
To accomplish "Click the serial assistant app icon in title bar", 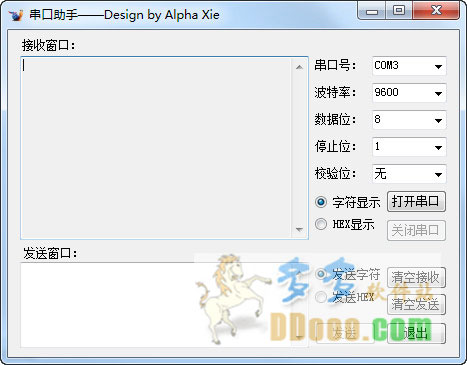I will click(16, 15).
